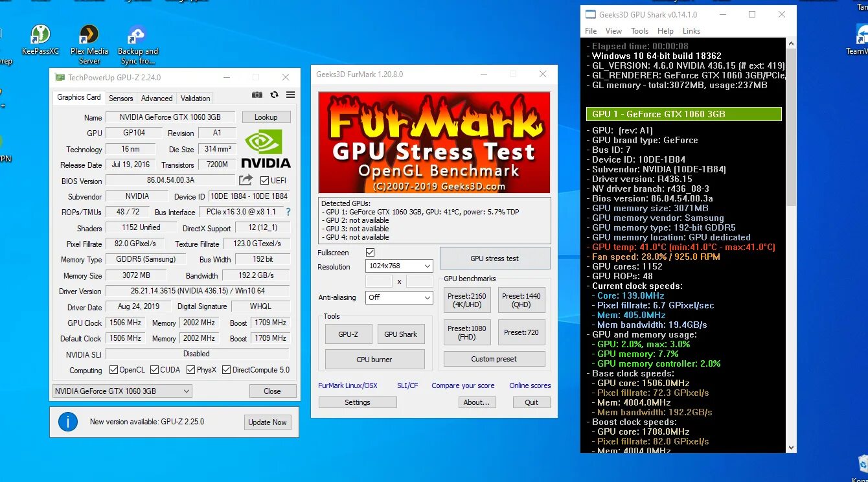
Task: Click the GPU-Z title bar app icon
Action: point(60,77)
